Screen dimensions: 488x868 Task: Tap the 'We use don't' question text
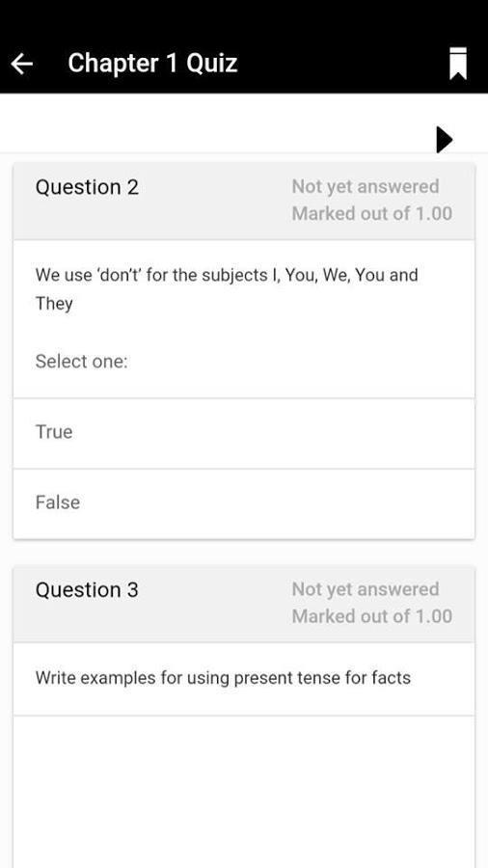pos(227,289)
